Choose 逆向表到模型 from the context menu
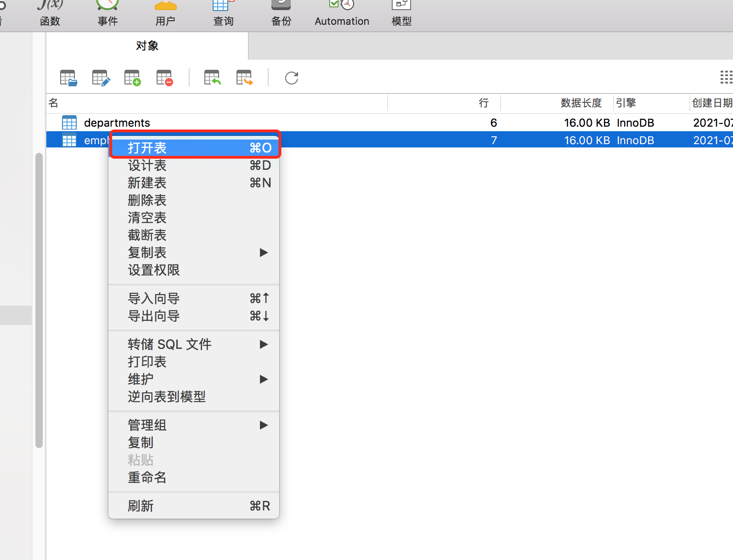The width and height of the screenshot is (733, 560). 194,397
